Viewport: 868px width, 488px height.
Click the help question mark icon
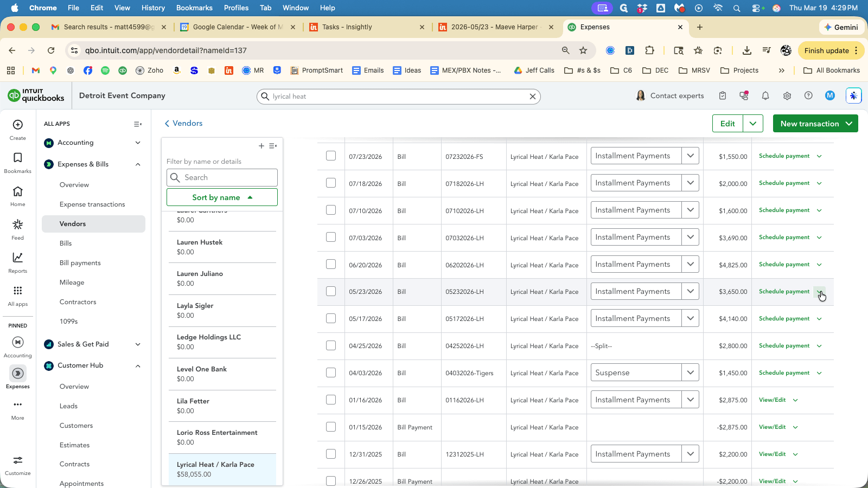(808, 96)
